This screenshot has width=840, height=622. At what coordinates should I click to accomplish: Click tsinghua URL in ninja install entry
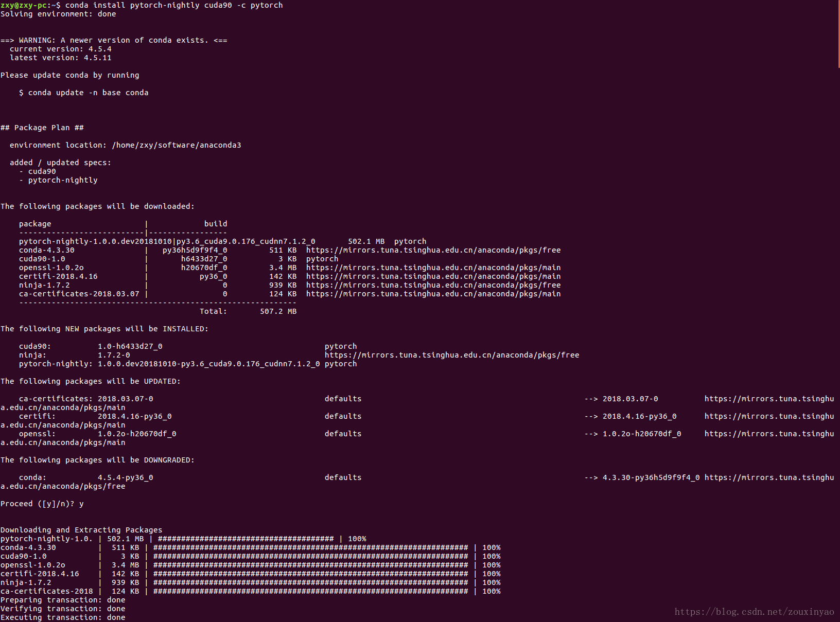coord(452,355)
